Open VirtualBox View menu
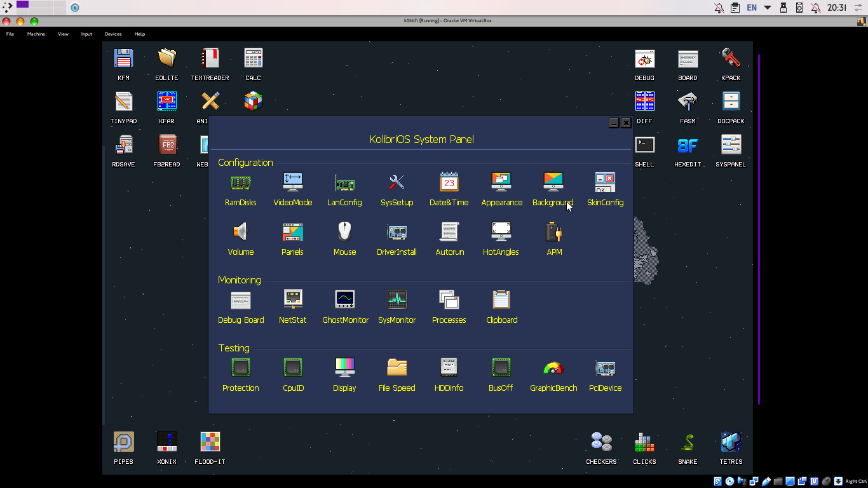868x488 pixels. tap(63, 34)
